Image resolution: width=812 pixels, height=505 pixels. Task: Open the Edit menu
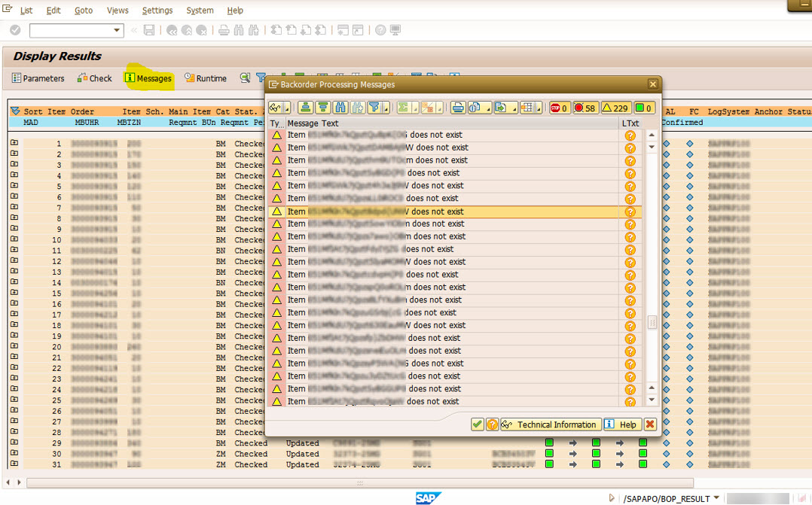(53, 11)
